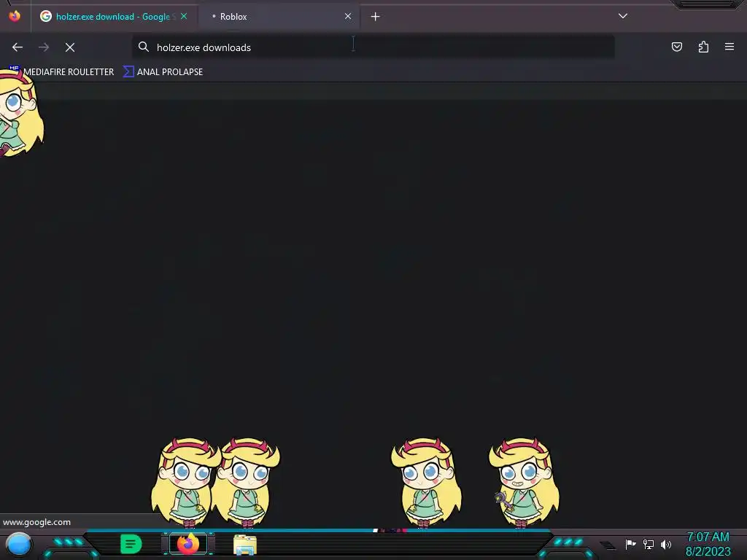Click the forward navigation arrow
747x560 pixels.
click(x=44, y=47)
